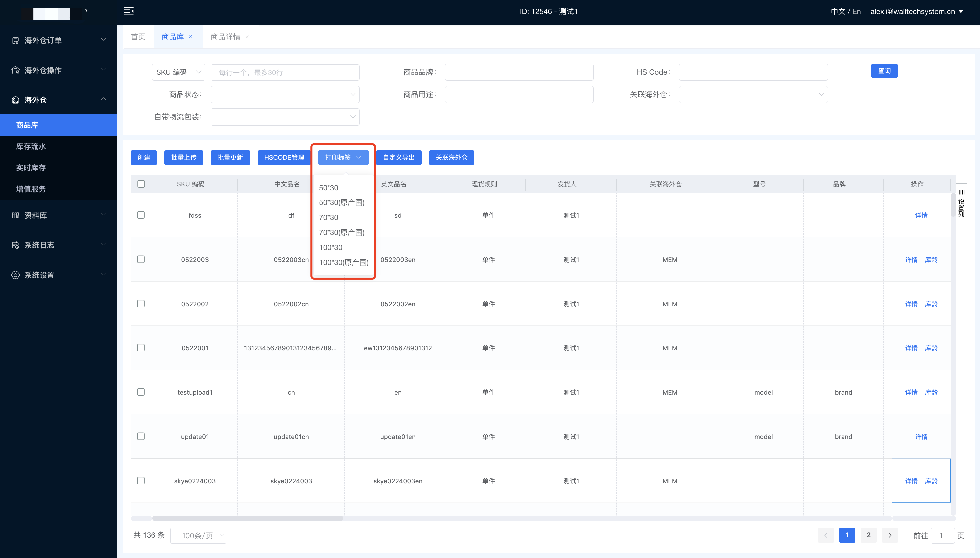This screenshot has height=558, width=980.
Task: Click the 系统设置 gear icon
Action: coord(15,275)
